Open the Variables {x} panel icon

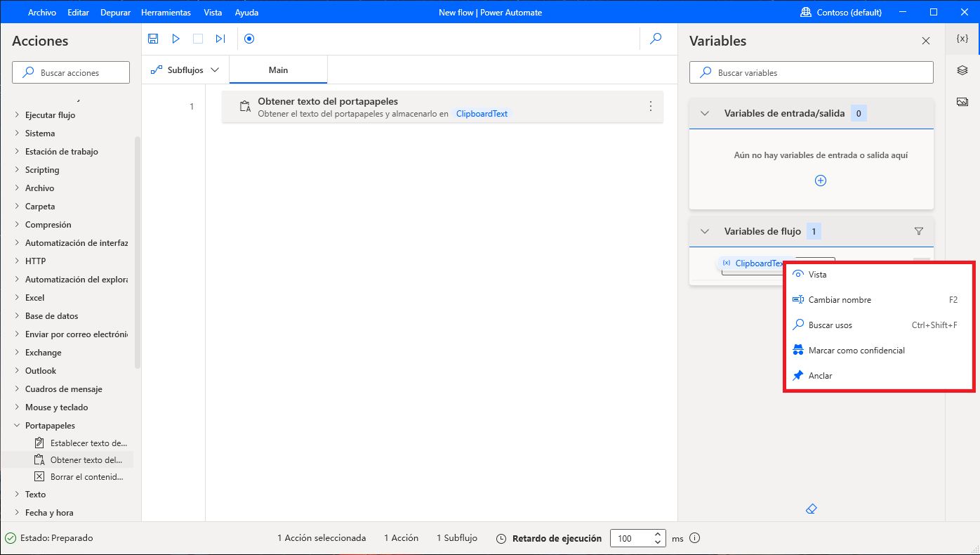(962, 39)
